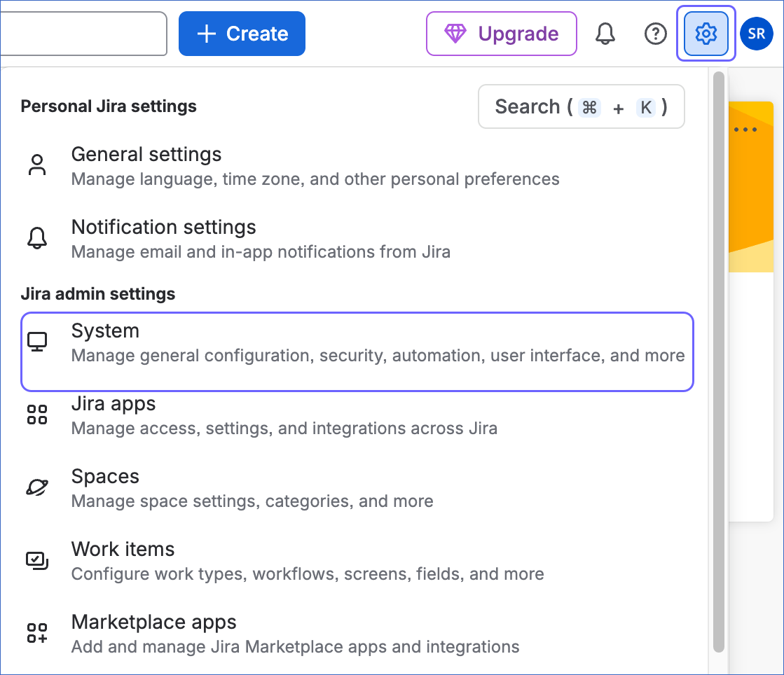
Task: Open the help question mark icon
Action: (x=655, y=34)
